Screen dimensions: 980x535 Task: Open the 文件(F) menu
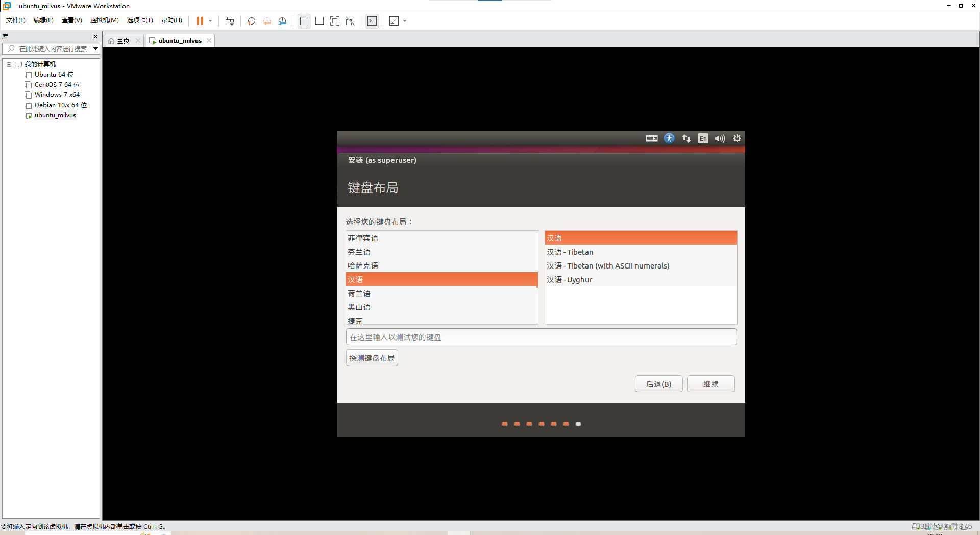[16, 20]
